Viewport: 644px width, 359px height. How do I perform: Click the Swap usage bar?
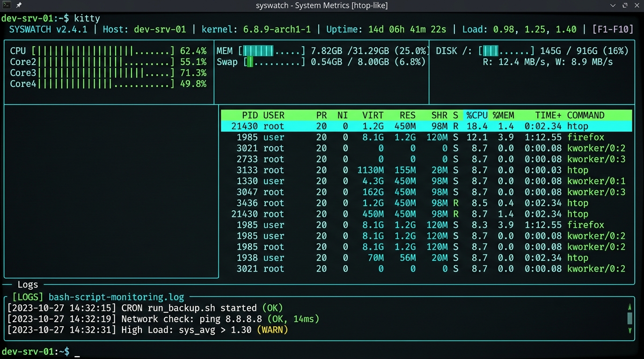tap(274, 62)
